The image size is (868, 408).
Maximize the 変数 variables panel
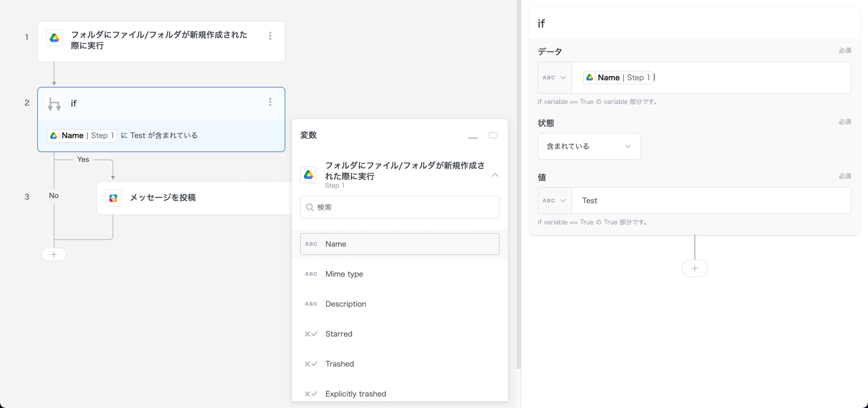(x=493, y=135)
